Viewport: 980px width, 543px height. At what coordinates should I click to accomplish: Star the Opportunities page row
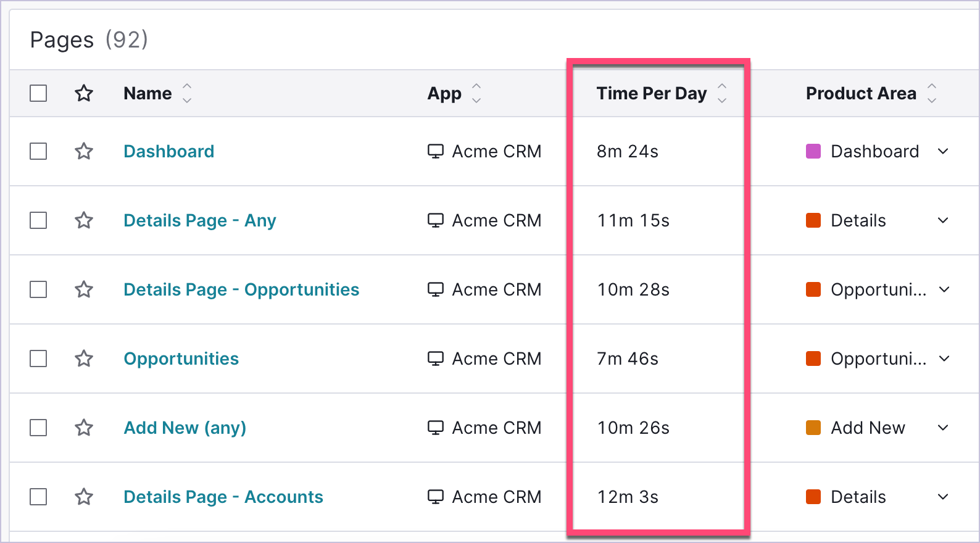tap(84, 359)
